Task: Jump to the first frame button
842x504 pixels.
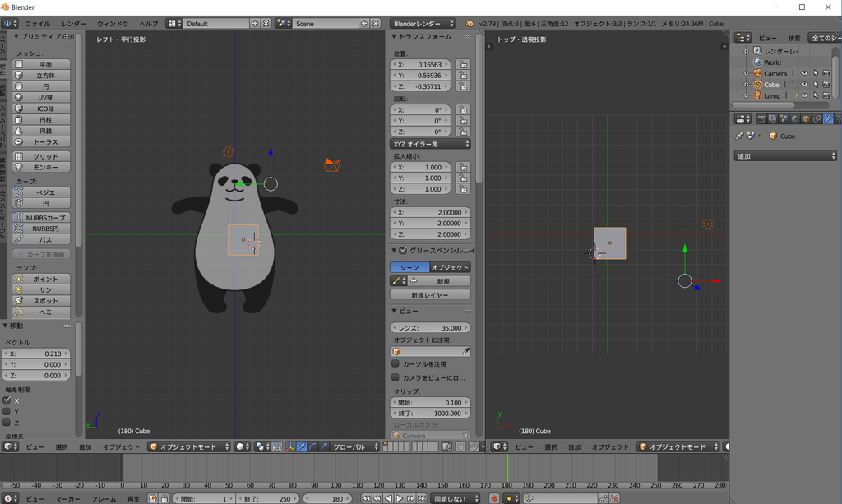Action: click(x=366, y=498)
